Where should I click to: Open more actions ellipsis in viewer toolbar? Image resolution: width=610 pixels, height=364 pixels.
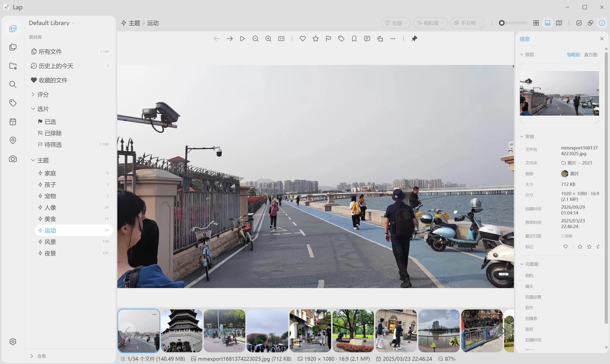pyautogui.click(x=393, y=39)
